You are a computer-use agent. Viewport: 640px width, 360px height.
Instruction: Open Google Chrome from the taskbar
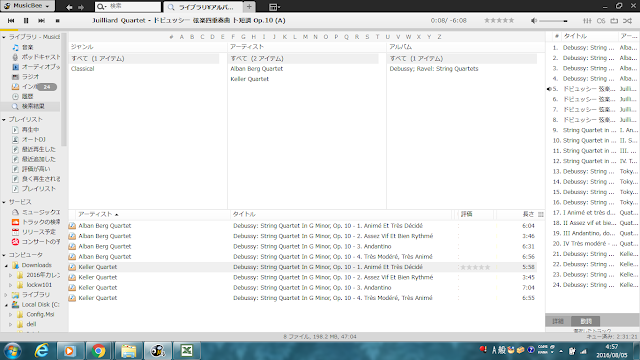98,351
